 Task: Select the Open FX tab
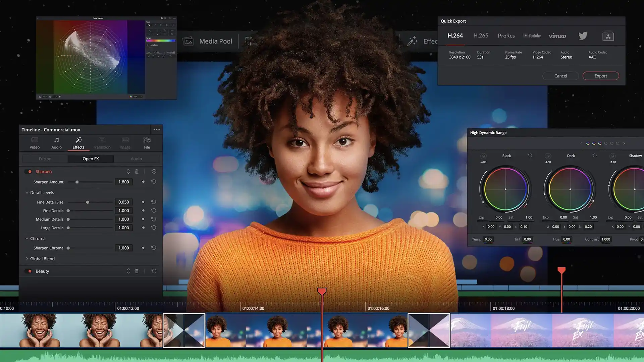coord(90,158)
